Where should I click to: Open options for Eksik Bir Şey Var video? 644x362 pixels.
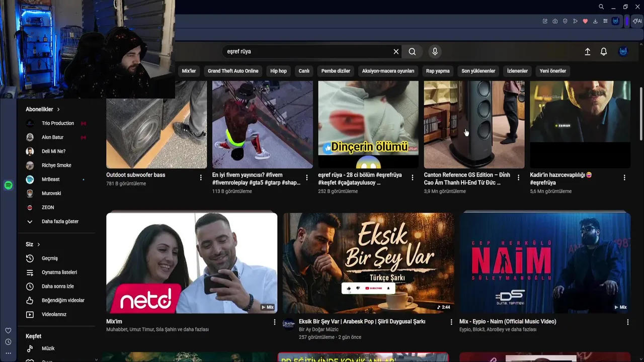(x=451, y=322)
